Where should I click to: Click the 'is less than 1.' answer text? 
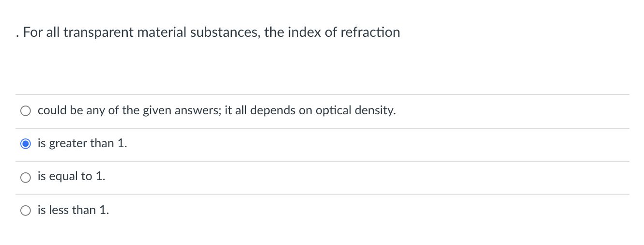[73, 210]
